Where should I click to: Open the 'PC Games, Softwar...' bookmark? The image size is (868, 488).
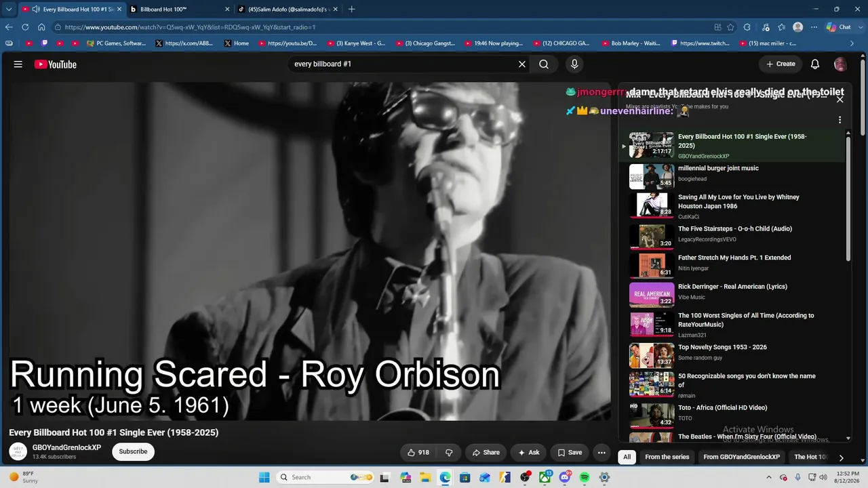116,43
